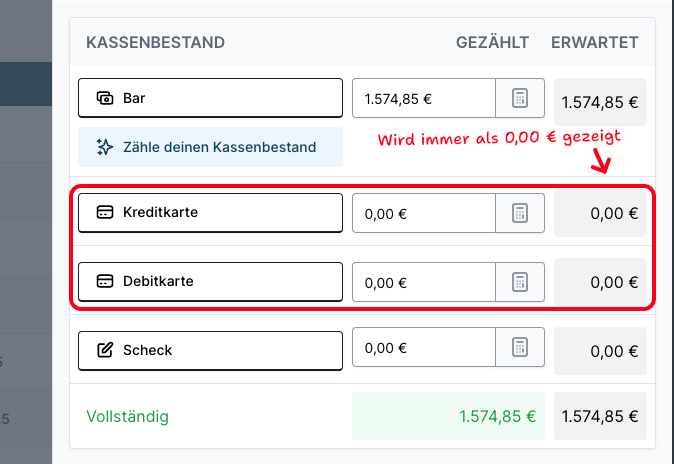Click the card icon beside Kreditkarte
Viewport: 674px width, 464px height.
point(104,213)
